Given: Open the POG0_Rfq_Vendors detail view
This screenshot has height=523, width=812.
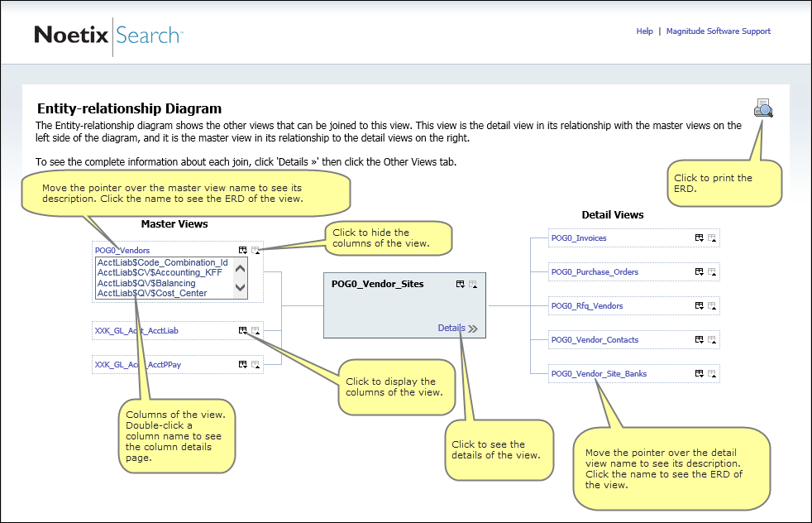Looking at the screenshot, I should pyautogui.click(x=587, y=306).
